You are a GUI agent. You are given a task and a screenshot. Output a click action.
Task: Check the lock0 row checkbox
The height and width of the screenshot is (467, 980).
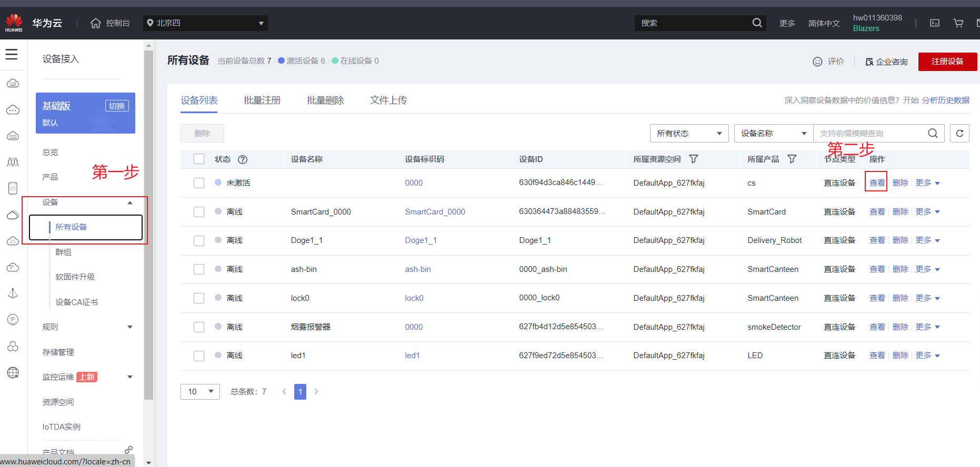pyautogui.click(x=199, y=298)
